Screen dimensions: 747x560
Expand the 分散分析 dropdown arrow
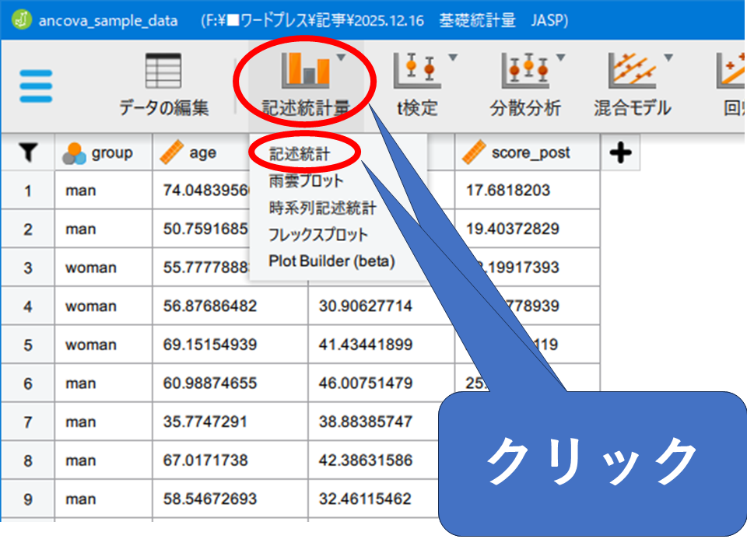pos(560,58)
